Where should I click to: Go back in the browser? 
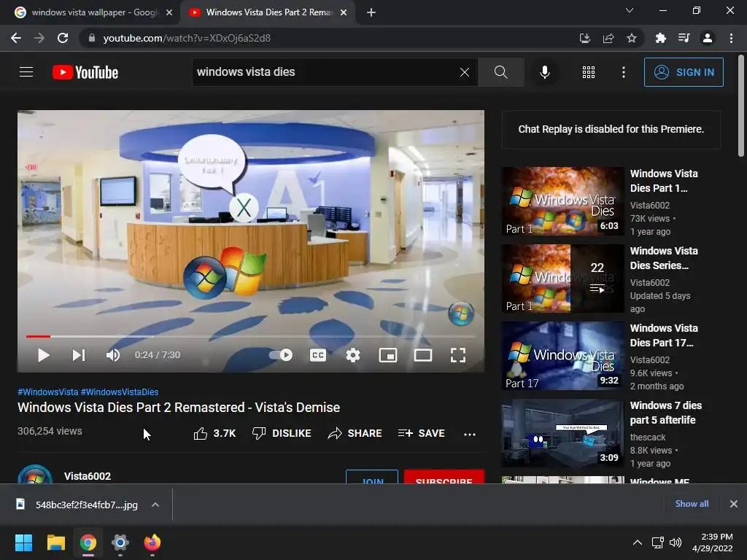click(16, 38)
